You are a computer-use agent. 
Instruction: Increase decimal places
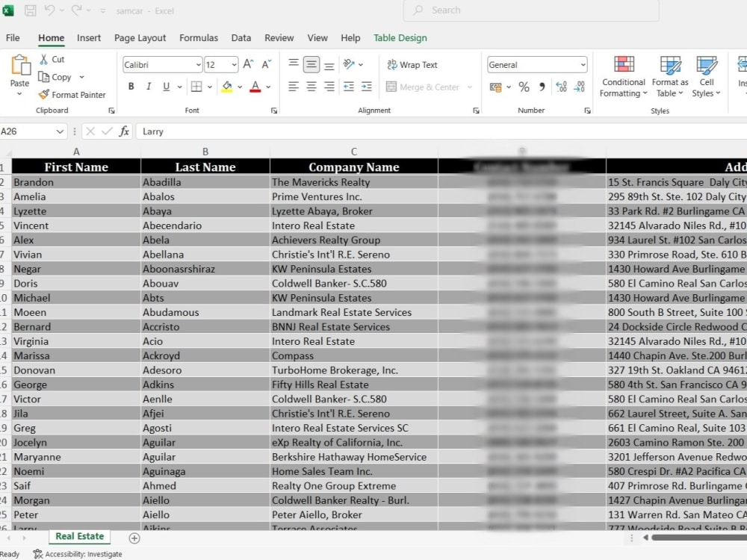point(561,87)
